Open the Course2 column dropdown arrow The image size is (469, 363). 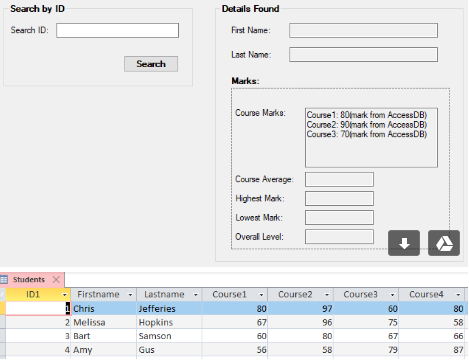[327, 295]
